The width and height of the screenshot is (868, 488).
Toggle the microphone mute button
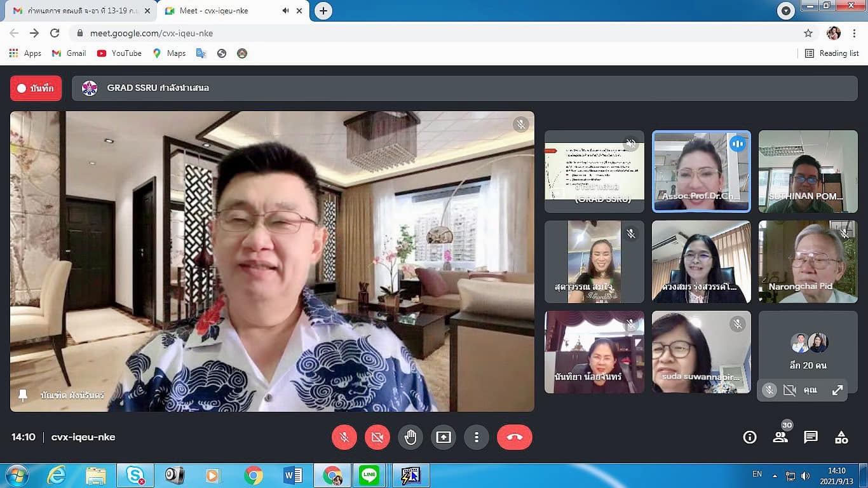[x=344, y=437]
